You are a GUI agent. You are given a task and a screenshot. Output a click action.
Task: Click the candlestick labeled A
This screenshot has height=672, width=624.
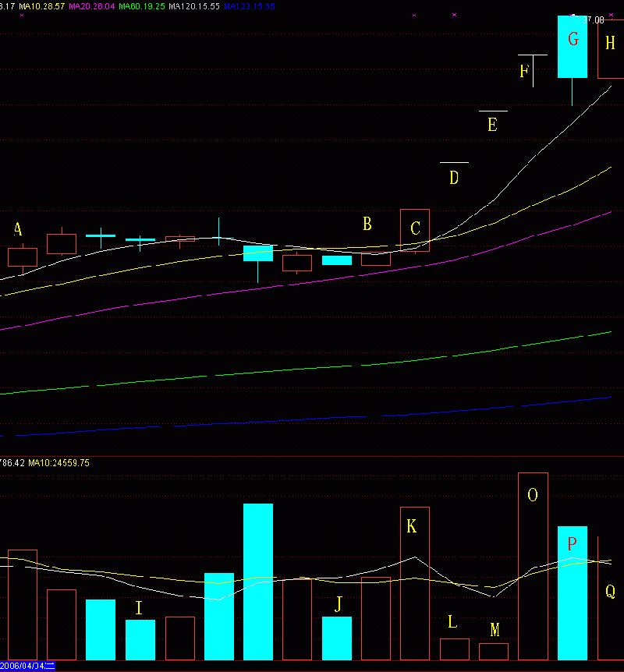[23, 256]
